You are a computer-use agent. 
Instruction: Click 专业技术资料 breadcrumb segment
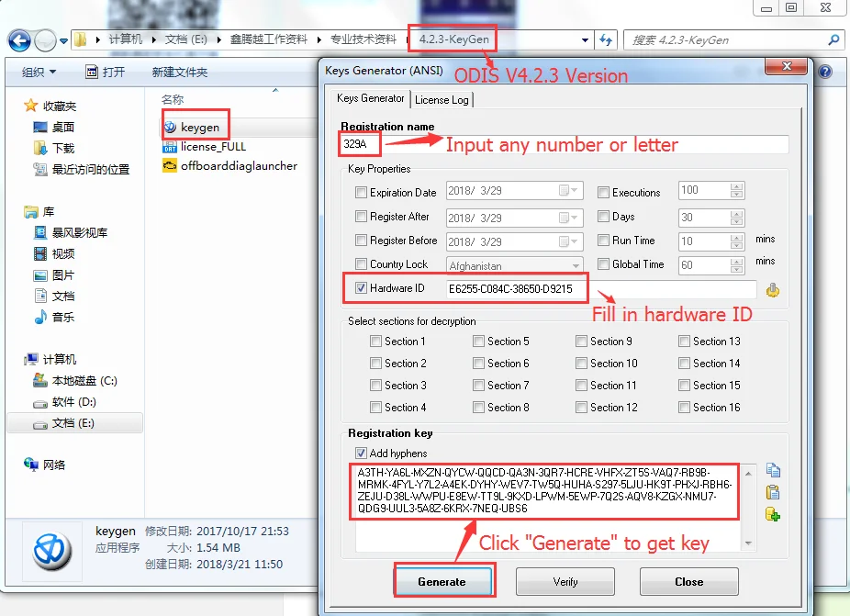click(x=363, y=39)
